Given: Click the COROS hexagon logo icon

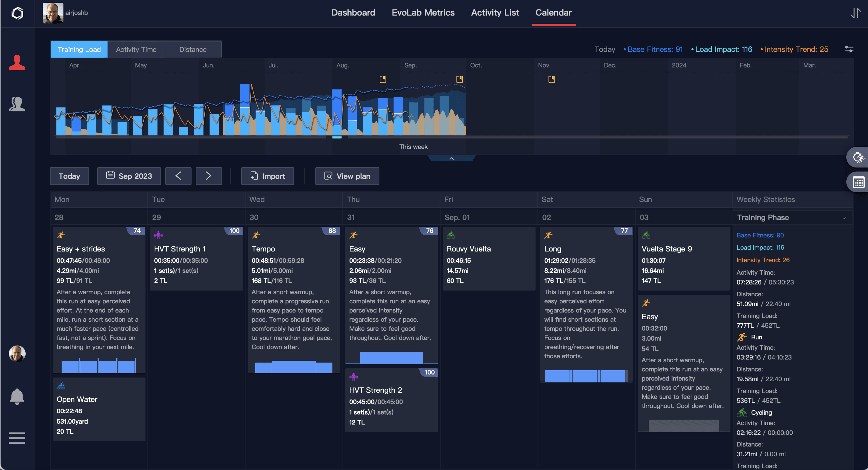Looking at the screenshot, I should point(17,13).
